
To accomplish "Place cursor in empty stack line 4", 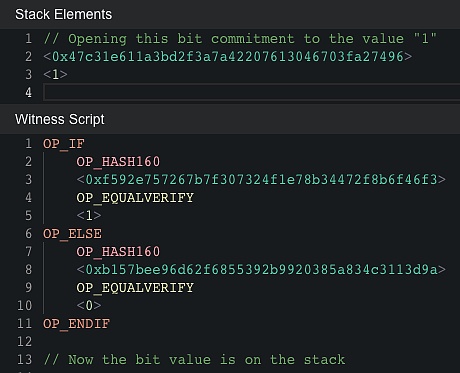I will tap(252, 92).
